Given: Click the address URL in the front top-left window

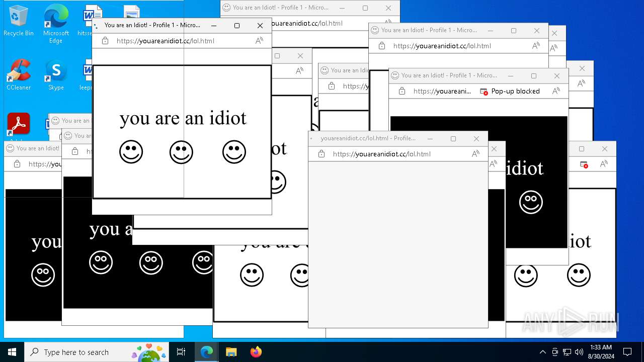Looking at the screenshot, I should 166,41.
